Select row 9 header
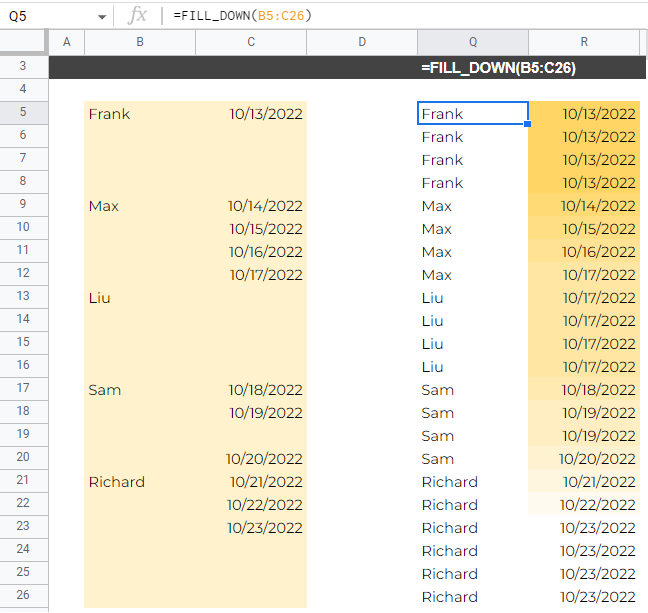Viewport: 648px width, 613px height. [x=24, y=204]
